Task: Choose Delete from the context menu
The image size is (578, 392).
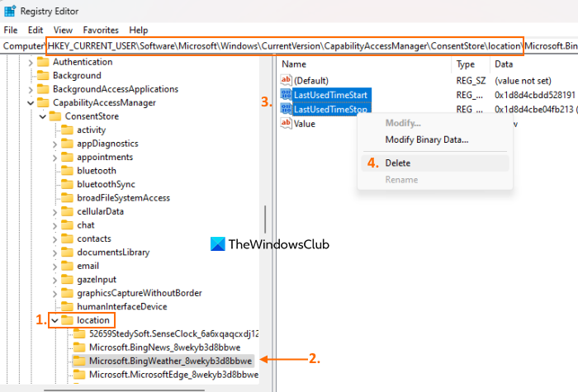Action: tap(435, 163)
